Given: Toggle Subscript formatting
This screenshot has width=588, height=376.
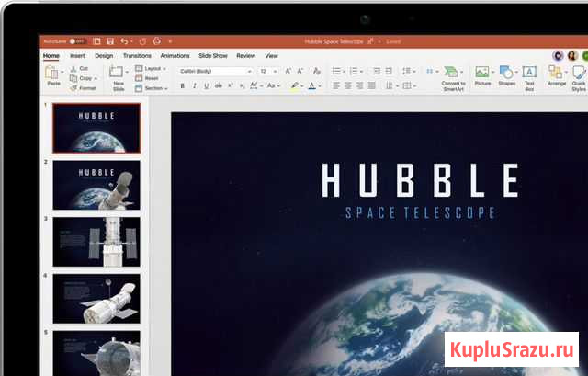Looking at the screenshot, I should (243, 85).
